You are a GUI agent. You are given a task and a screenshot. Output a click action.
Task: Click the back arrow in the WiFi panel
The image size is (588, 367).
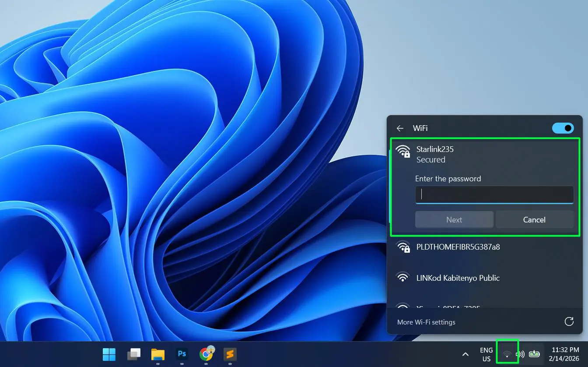(399, 128)
